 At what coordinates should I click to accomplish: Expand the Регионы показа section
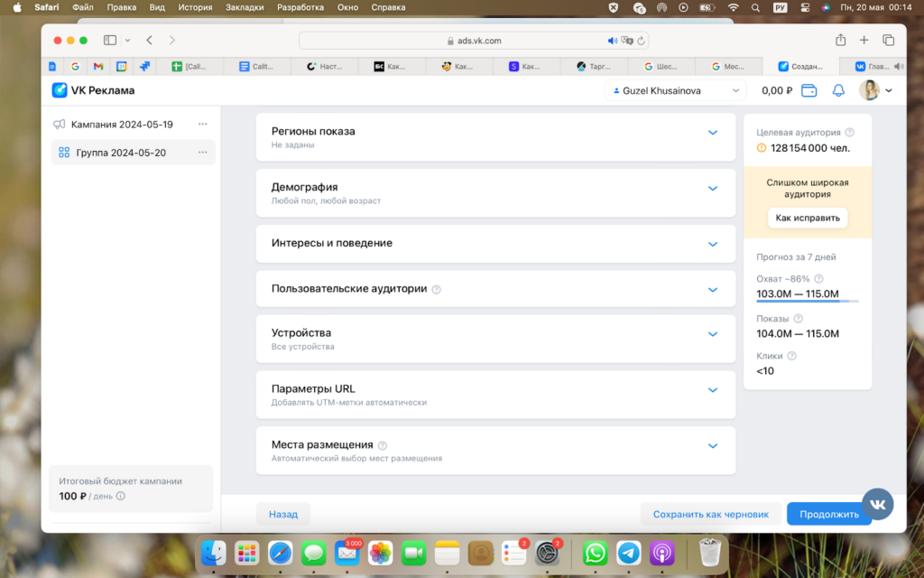[x=712, y=133]
